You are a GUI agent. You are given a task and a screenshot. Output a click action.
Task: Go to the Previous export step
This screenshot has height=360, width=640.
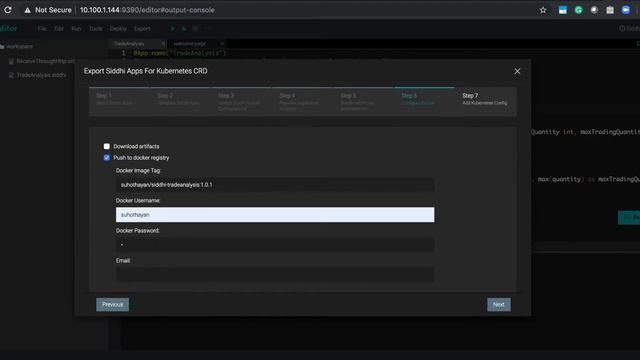click(x=112, y=304)
